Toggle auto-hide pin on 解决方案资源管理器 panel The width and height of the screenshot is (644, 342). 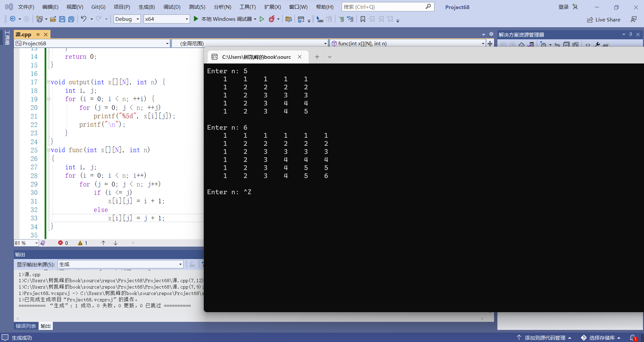pos(631,34)
